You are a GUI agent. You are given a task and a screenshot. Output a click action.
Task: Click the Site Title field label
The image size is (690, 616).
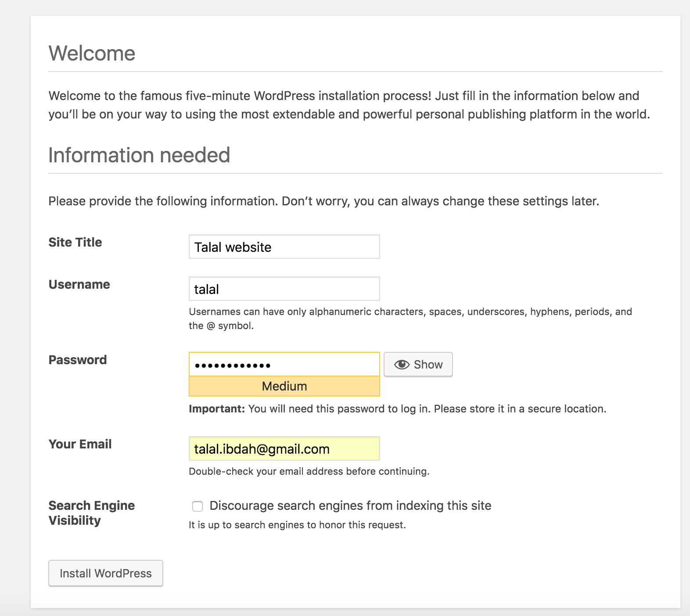(x=75, y=242)
